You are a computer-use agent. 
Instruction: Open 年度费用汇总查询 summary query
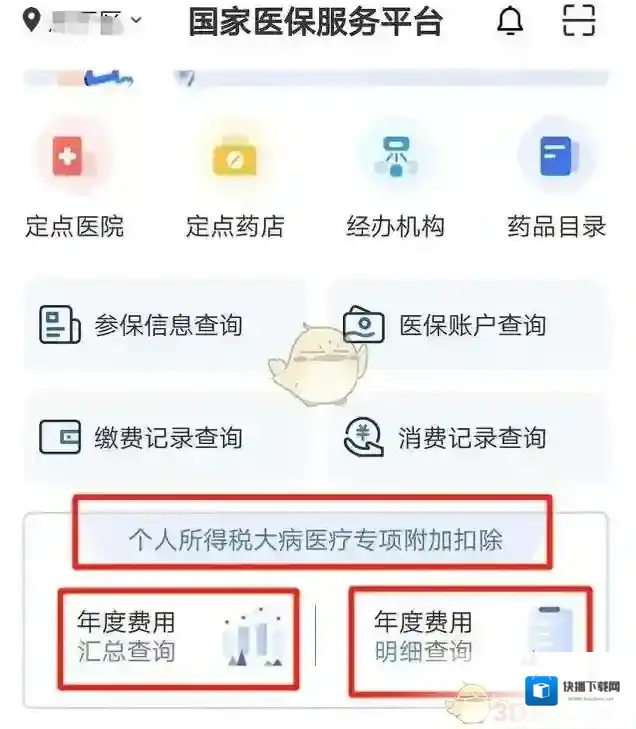click(x=178, y=638)
